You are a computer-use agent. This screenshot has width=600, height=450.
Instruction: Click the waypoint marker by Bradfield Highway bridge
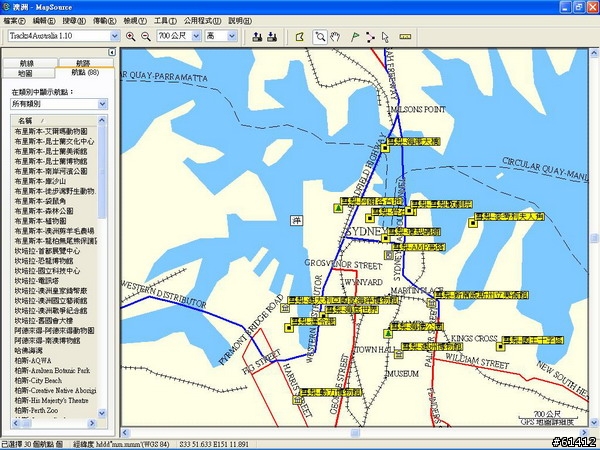click(x=385, y=148)
